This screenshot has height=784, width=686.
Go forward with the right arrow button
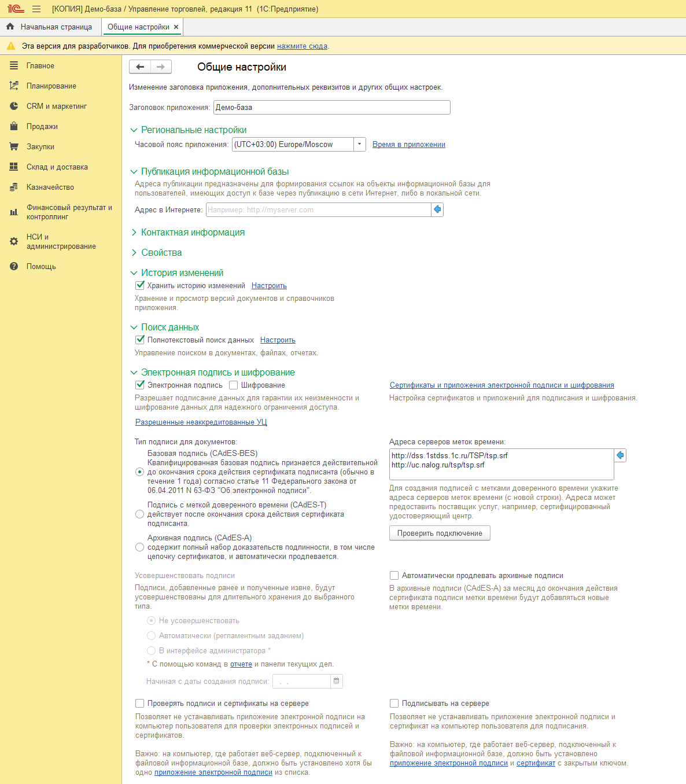tap(161, 67)
